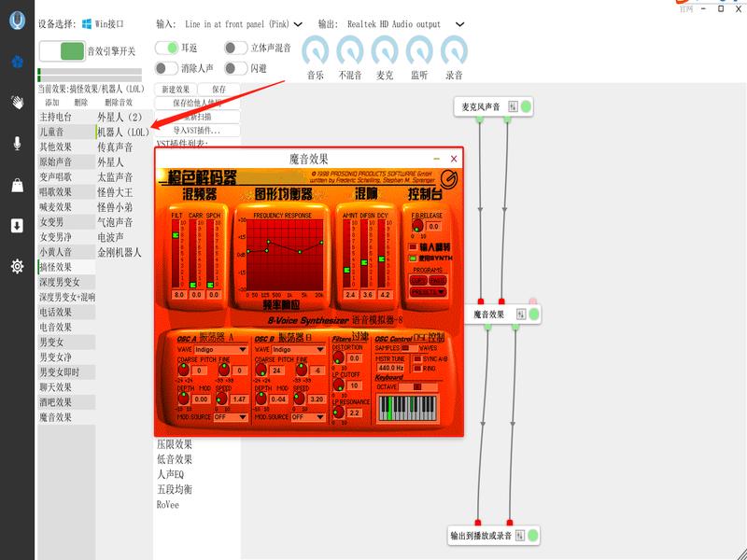Click the F.B.RELEASE knob
Screen dimensions: 747x560
417,225
